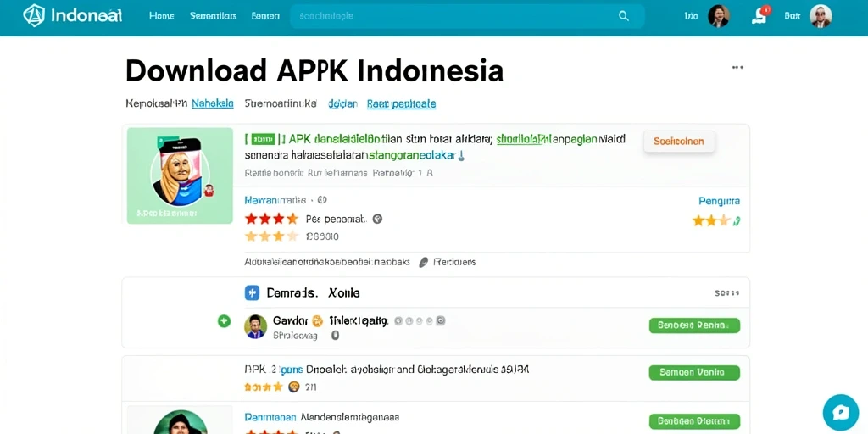Click the Stuernoartiinu.Ka label
The image size is (868, 434).
point(281,103)
